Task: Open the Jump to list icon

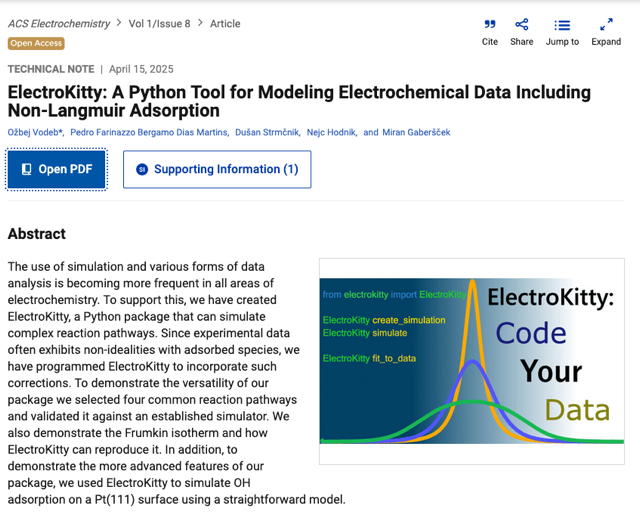Action: (562, 25)
